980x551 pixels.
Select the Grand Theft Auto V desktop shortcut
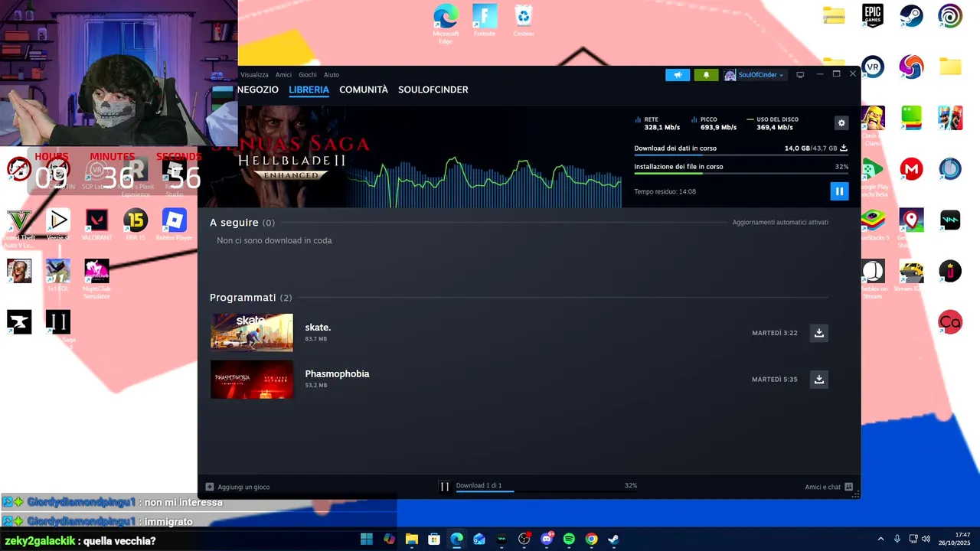click(19, 227)
